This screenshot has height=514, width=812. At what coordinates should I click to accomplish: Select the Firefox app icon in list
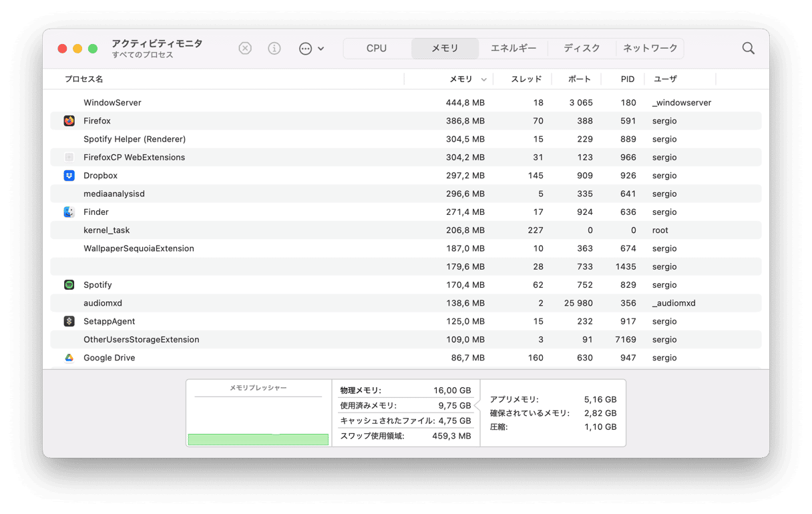69,121
